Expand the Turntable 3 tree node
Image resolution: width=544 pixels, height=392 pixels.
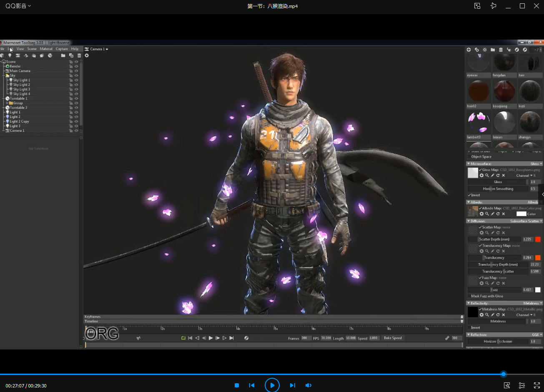pyautogui.click(x=4, y=108)
